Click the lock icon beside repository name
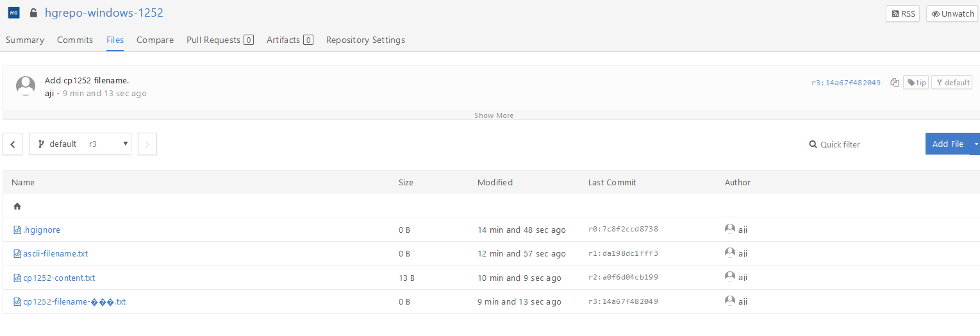The width and height of the screenshot is (980, 336). point(33,13)
